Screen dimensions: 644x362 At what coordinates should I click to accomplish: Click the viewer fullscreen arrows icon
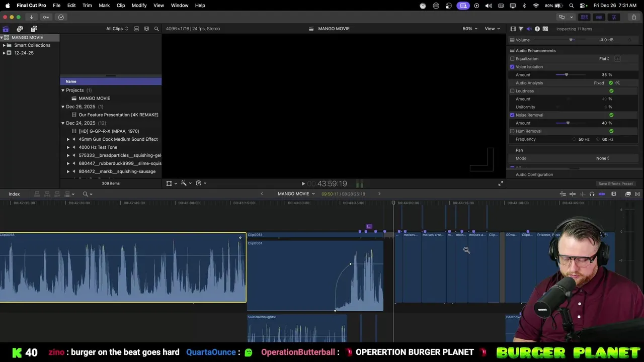click(501, 184)
